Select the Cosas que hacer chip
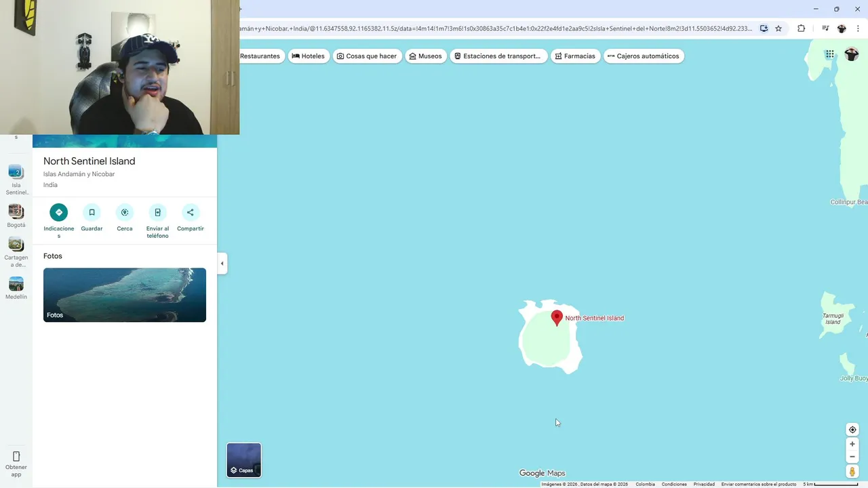 click(x=367, y=56)
